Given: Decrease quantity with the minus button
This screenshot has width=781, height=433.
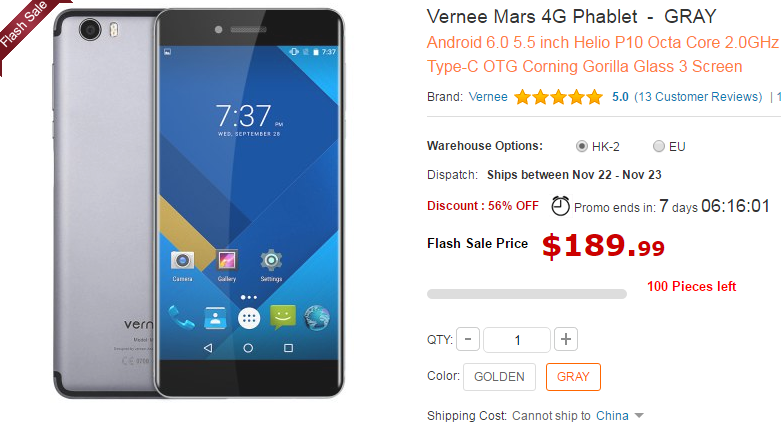Looking at the screenshot, I should (x=468, y=339).
